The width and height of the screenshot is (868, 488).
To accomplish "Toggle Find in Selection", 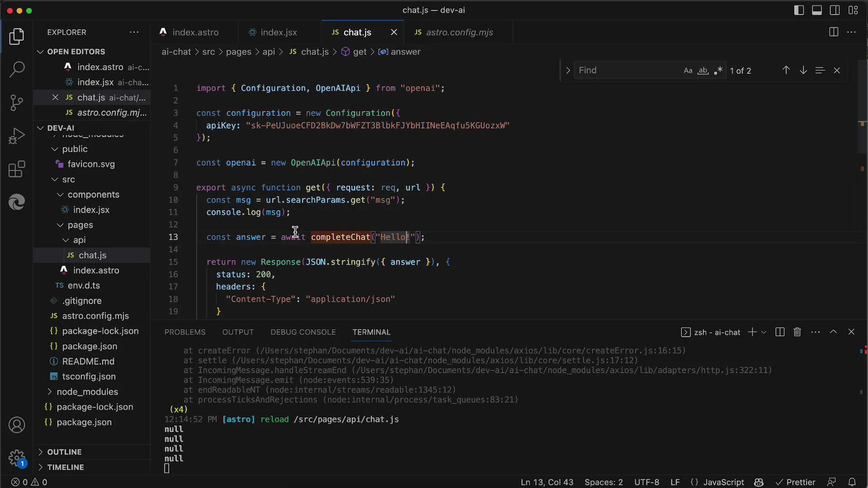I will point(820,70).
